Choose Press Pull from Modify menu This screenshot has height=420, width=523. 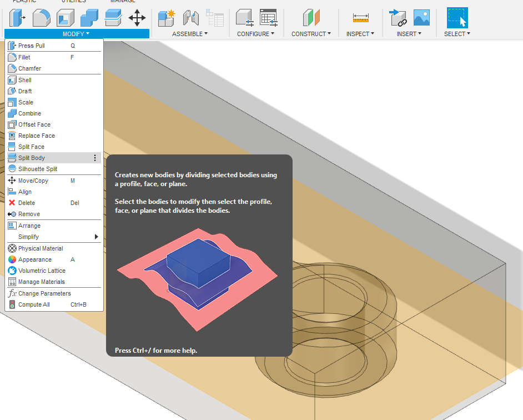coord(54,46)
